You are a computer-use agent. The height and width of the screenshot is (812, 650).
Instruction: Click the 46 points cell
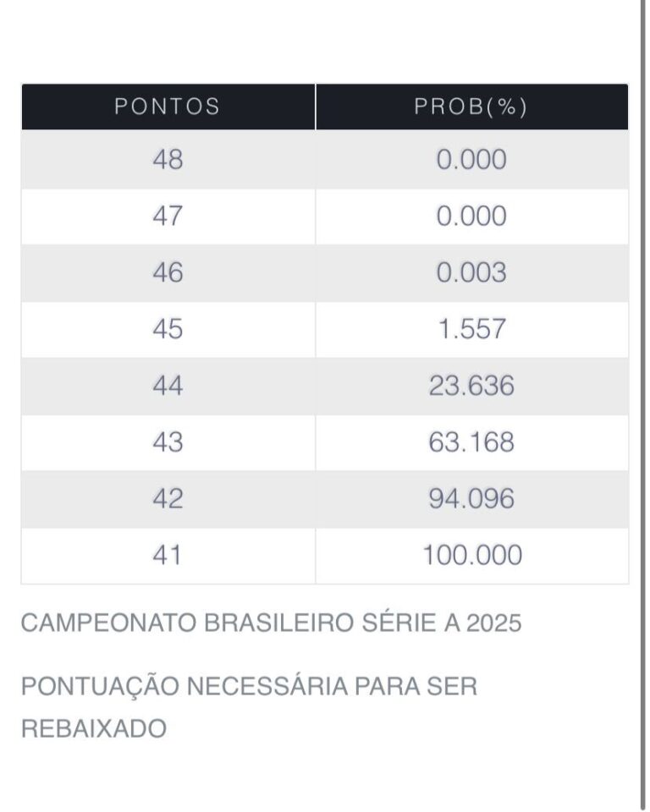pos(168,273)
